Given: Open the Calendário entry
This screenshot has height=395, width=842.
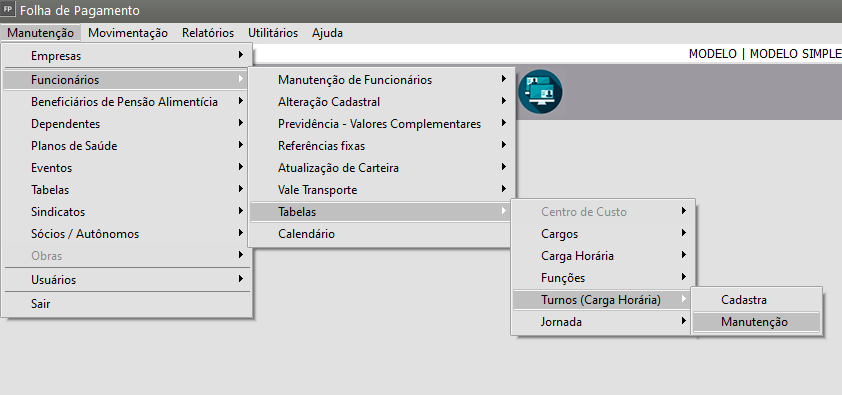Looking at the screenshot, I should coord(381,234).
